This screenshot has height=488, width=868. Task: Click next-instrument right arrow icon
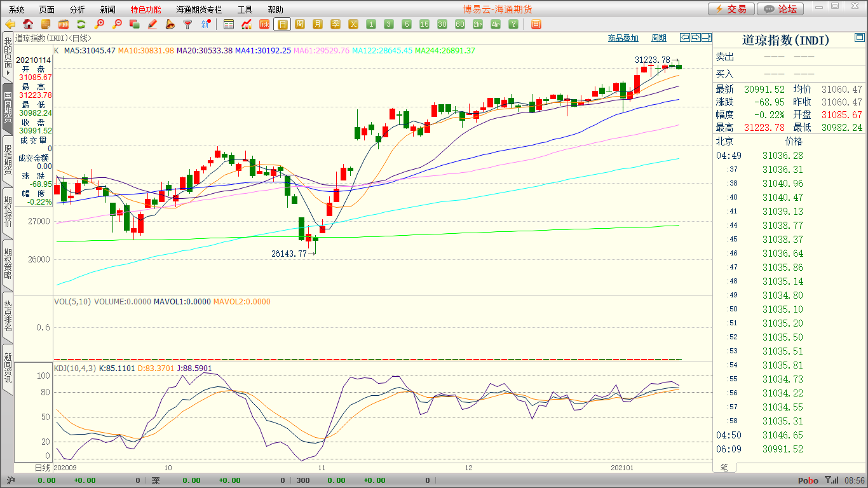click(x=696, y=37)
